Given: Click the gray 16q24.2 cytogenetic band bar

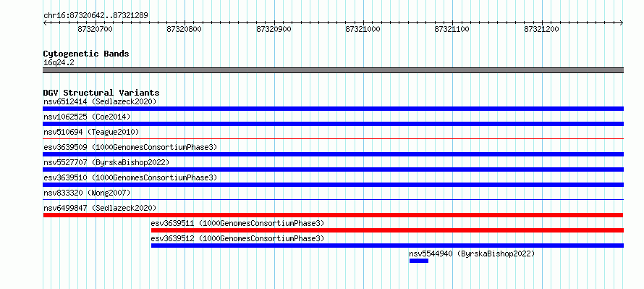Looking at the screenshot, I should (333, 70).
